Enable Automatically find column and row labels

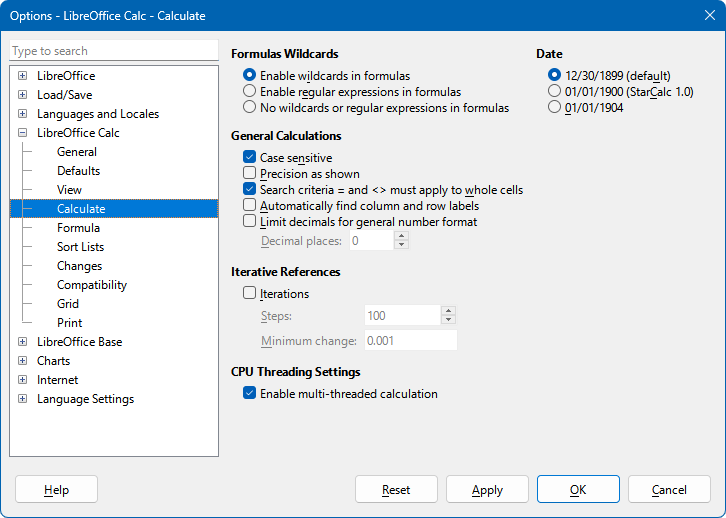[x=250, y=205]
